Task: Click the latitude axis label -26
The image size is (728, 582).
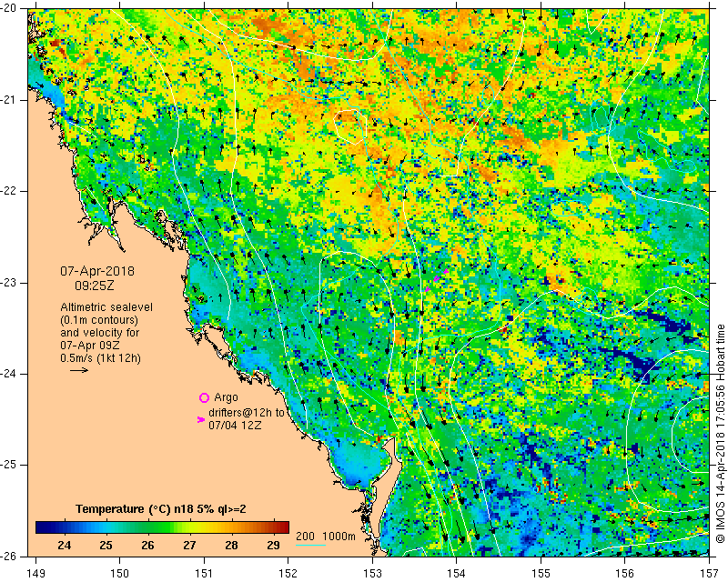Action: click(x=8, y=557)
